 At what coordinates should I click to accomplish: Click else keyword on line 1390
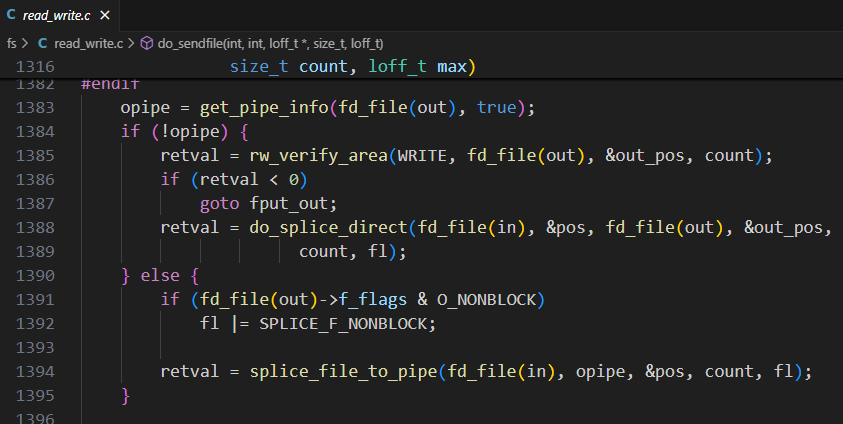(160, 276)
